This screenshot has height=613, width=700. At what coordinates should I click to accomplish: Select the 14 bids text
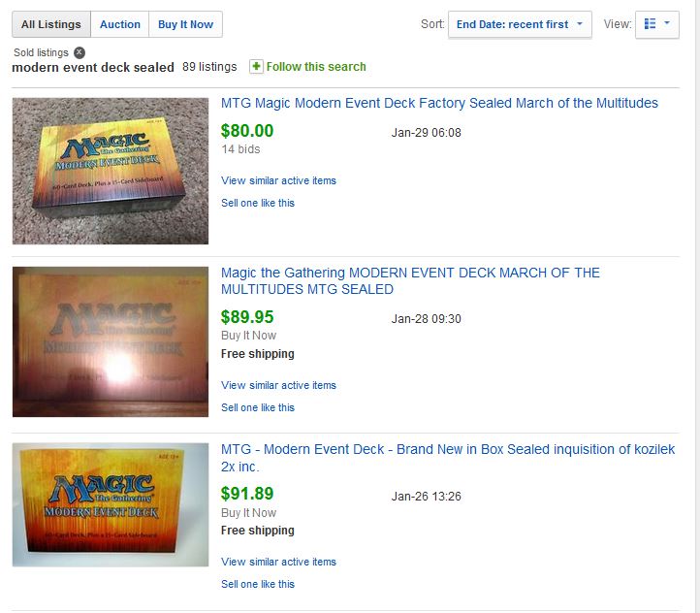pyautogui.click(x=240, y=149)
